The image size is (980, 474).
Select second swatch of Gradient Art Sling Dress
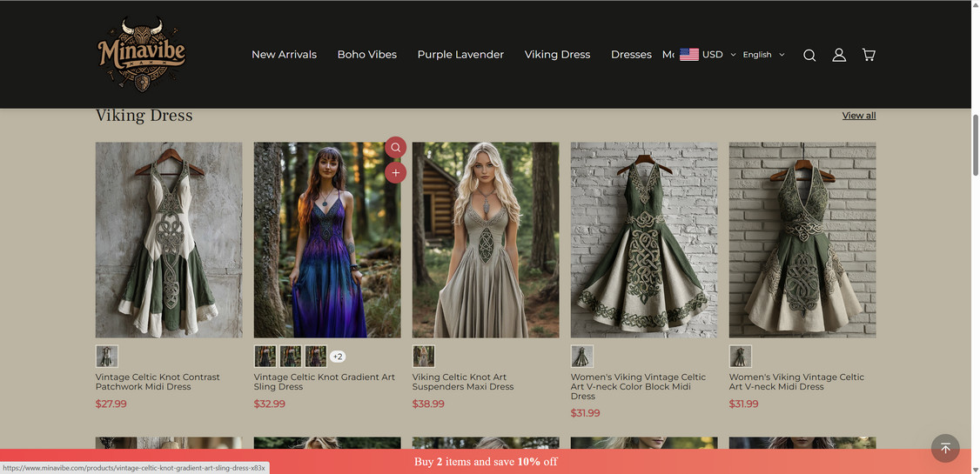(x=291, y=357)
